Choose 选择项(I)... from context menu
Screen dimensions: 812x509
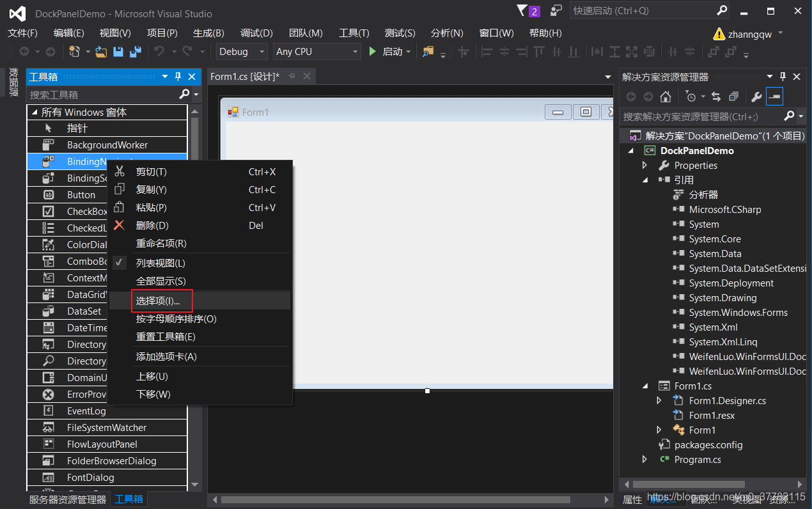(x=199, y=301)
